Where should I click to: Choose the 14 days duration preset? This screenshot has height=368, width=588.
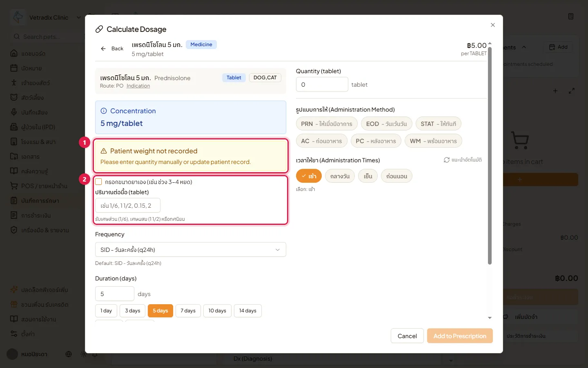(247, 311)
